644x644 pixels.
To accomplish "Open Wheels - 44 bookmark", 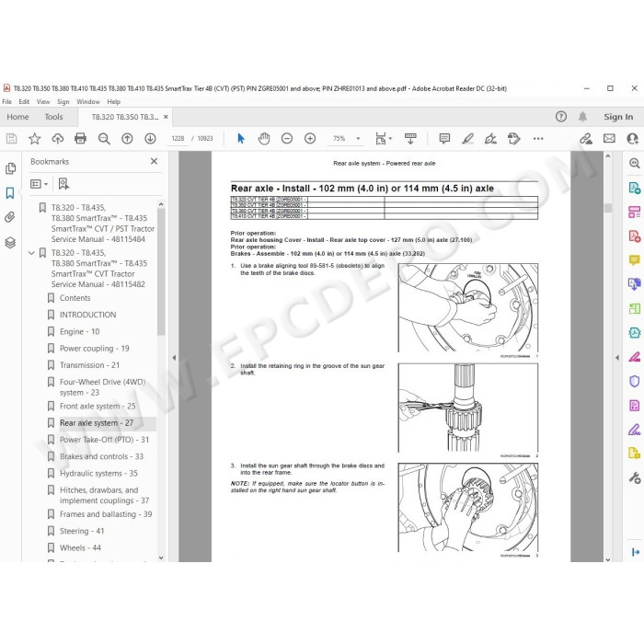I will click(80, 548).
